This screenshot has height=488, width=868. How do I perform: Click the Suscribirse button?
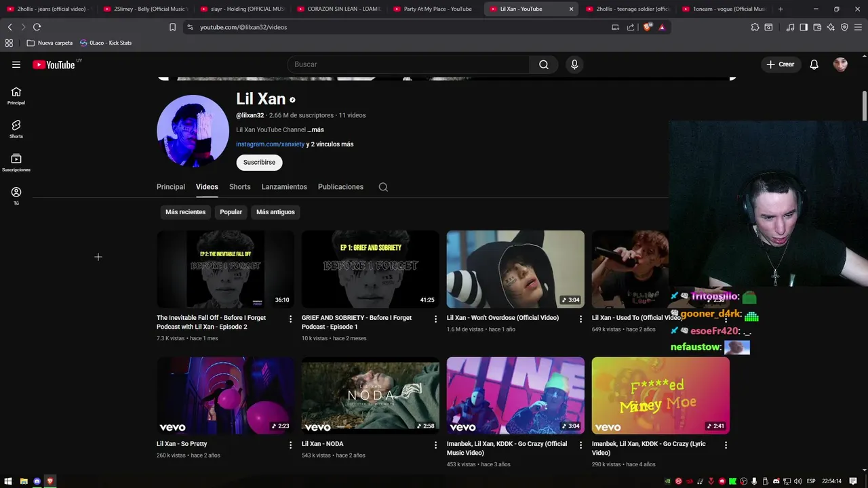[259, 163]
